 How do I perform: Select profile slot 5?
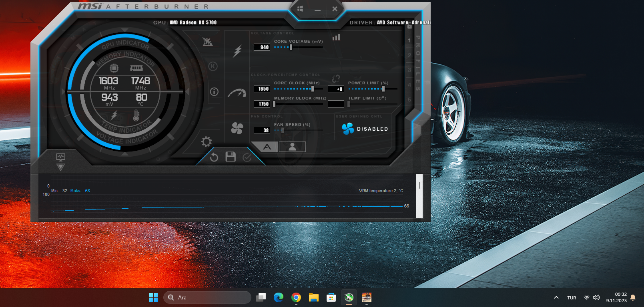coord(409,100)
